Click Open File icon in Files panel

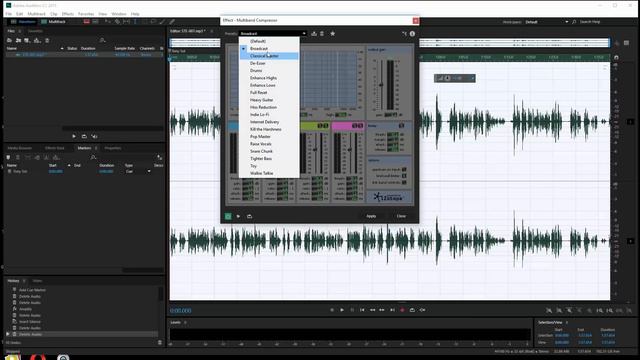[x=9, y=40]
